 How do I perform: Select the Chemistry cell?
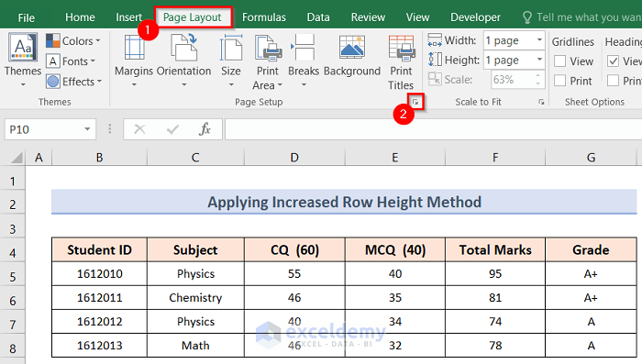[195, 297]
